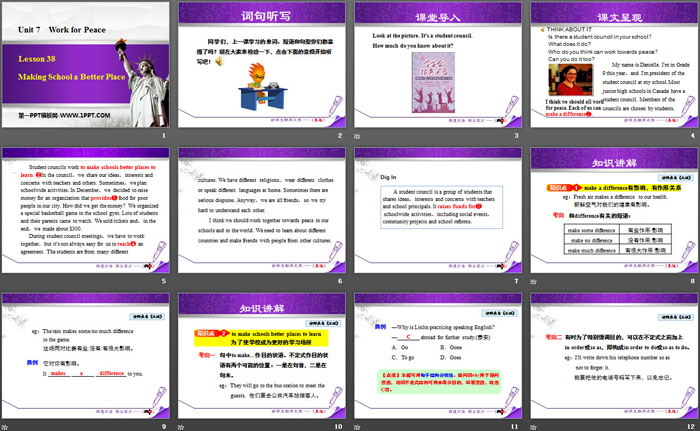Click the 知识点 1 badge on slide 8
700x431 pixels.
click(564, 188)
